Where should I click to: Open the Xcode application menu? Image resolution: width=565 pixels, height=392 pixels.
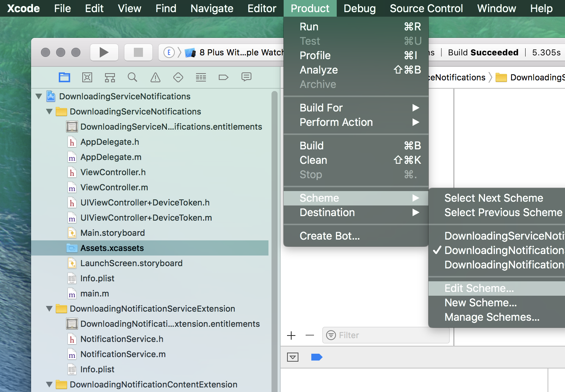(24, 8)
